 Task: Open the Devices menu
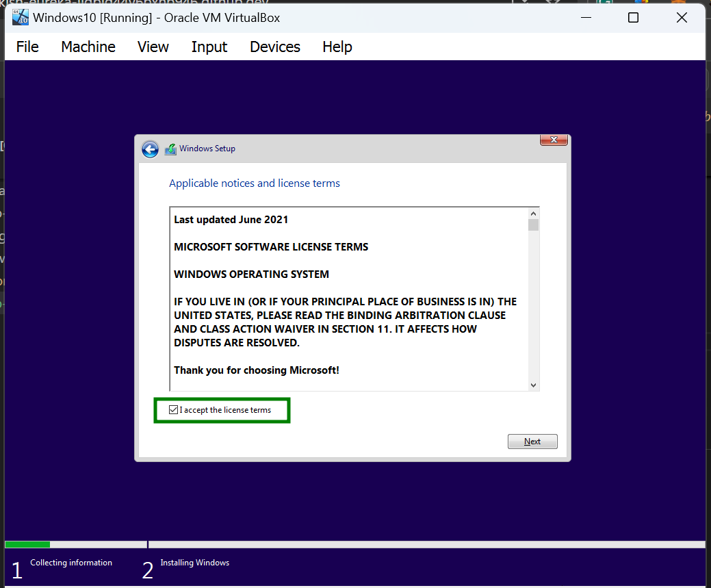click(275, 47)
